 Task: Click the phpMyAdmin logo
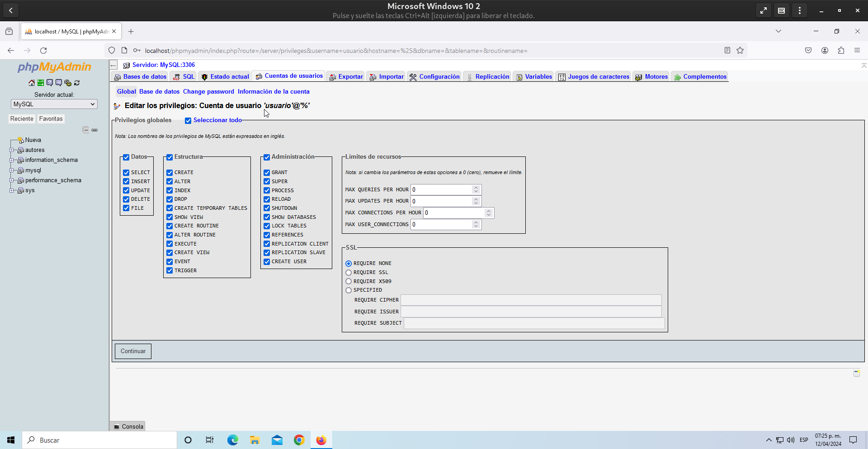54,67
